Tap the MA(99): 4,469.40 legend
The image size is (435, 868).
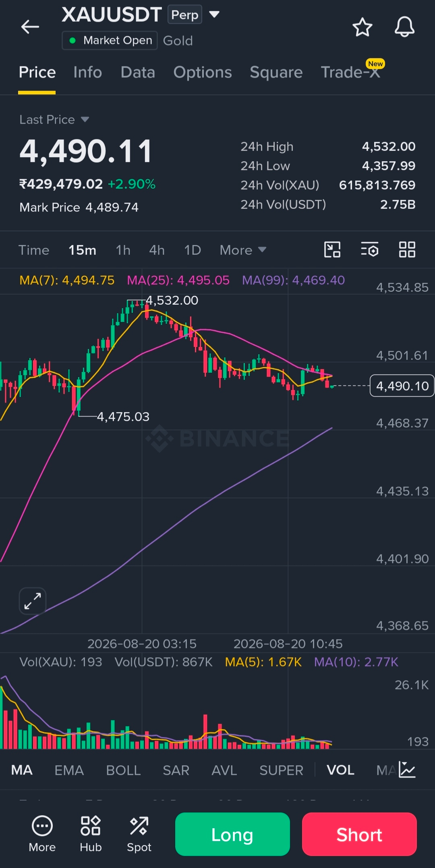293,280
